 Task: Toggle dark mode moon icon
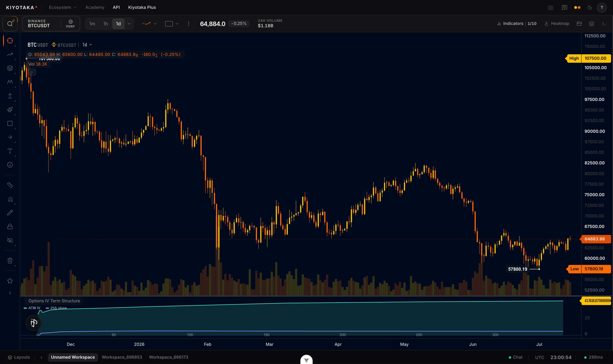pyautogui.click(x=590, y=8)
